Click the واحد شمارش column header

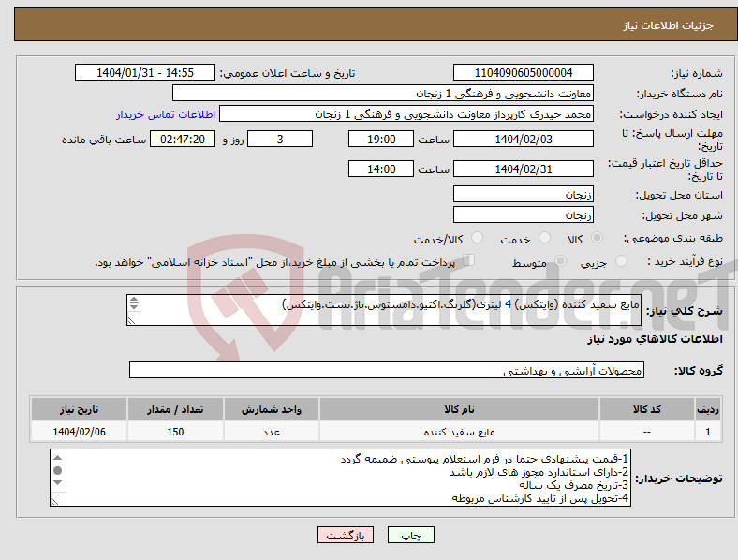click(x=272, y=409)
